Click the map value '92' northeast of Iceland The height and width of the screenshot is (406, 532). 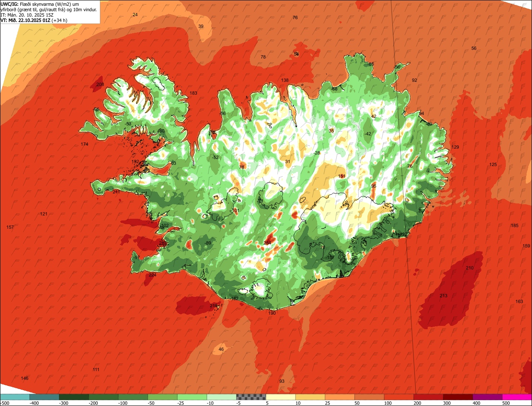click(x=414, y=80)
